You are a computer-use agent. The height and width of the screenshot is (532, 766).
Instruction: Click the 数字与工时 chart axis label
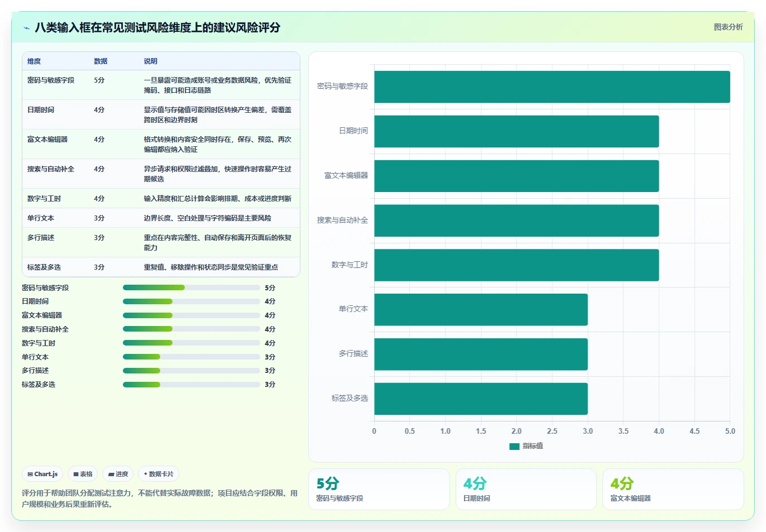pyautogui.click(x=350, y=265)
